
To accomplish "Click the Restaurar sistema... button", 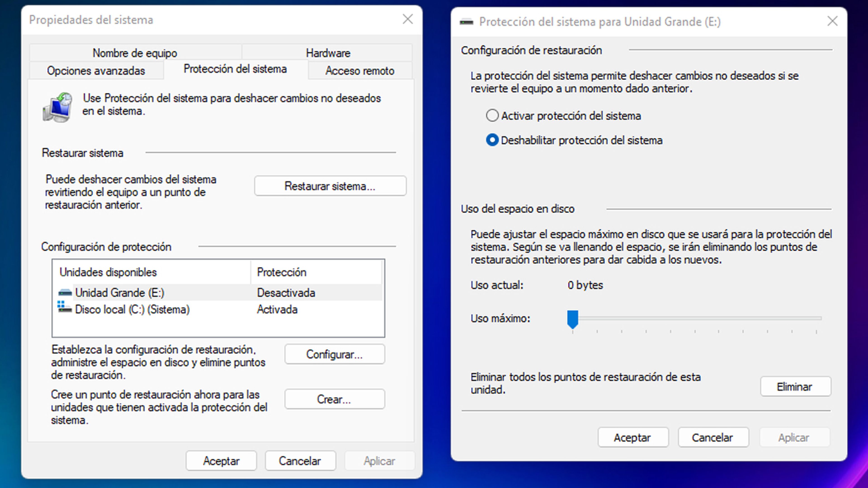I will click(x=330, y=185).
